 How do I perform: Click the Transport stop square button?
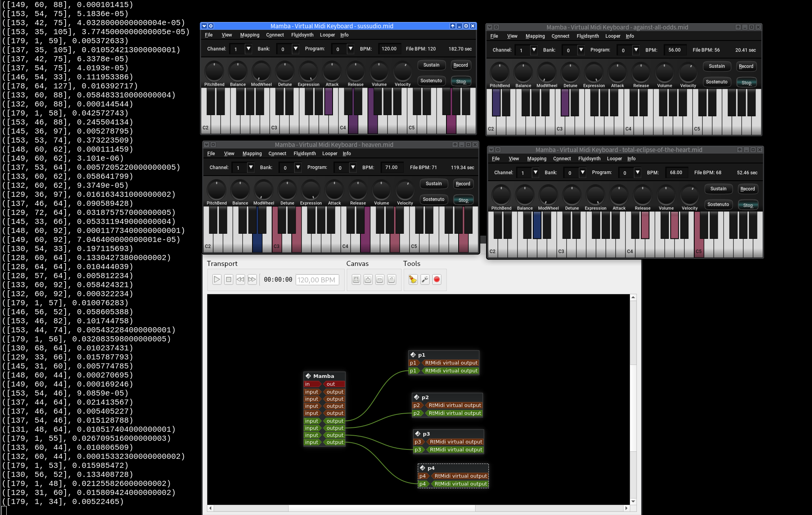coord(229,279)
